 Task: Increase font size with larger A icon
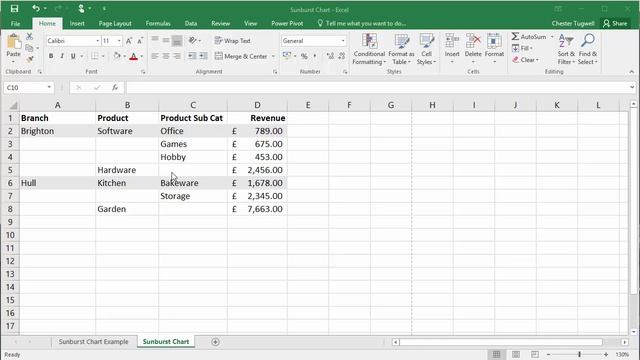pyautogui.click(x=129, y=41)
